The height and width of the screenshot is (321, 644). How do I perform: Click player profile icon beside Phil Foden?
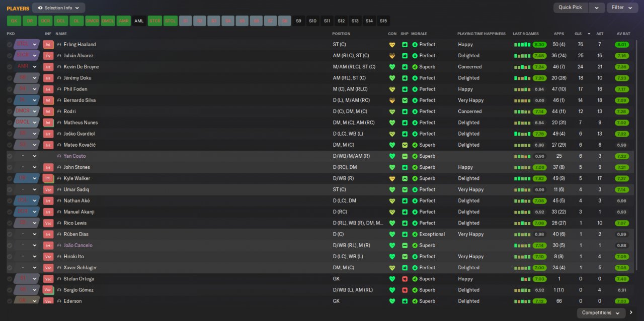[59, 89]
